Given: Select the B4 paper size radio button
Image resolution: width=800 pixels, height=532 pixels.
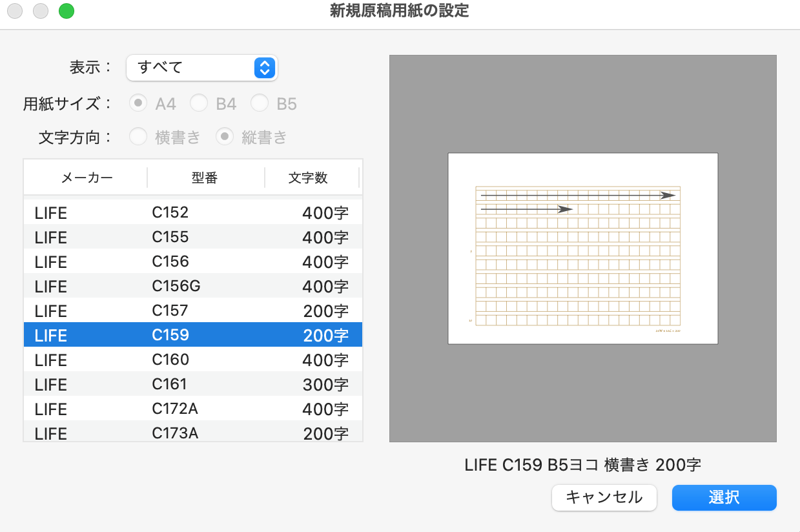Looking at the screenshot, I should [199, 103].
